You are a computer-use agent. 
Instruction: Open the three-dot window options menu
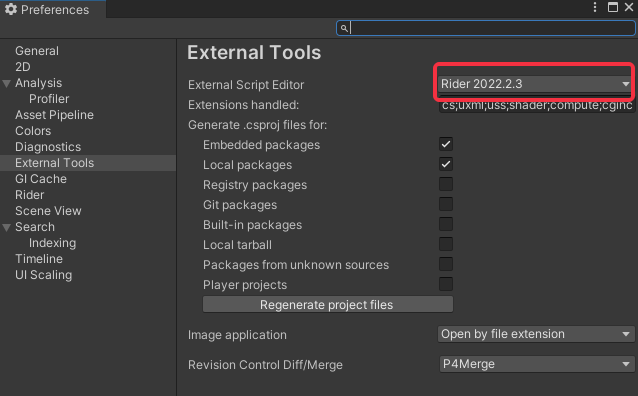coord(595,7)
